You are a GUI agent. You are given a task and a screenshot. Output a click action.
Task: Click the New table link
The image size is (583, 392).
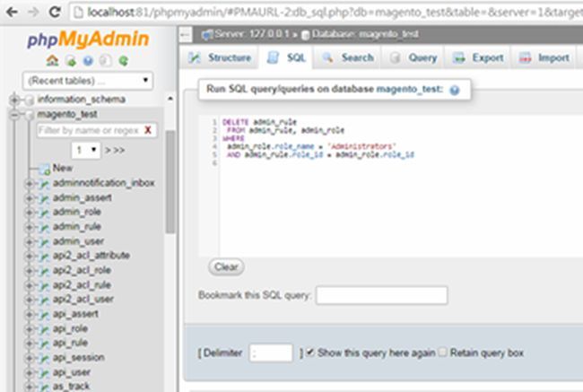[63, 168]
